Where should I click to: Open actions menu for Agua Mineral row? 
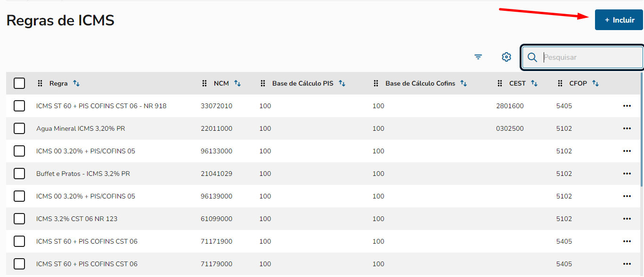point(627,128)
